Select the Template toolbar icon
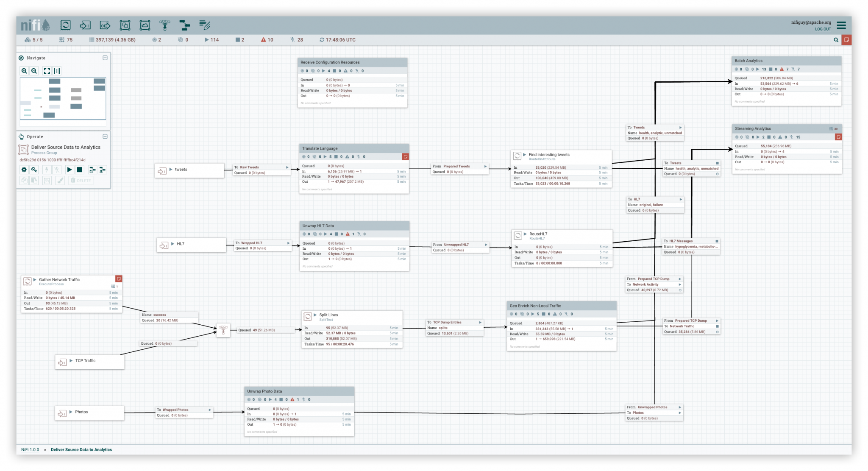 tap(185, 25)
